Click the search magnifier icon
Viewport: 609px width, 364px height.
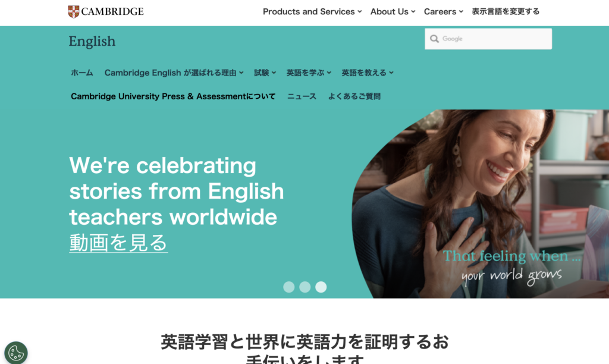click(434, 39)
